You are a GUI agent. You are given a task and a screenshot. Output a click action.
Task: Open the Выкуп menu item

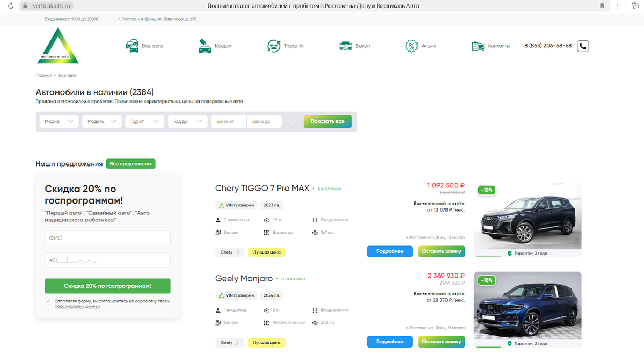pyautogui.click(x=363, y=46)
